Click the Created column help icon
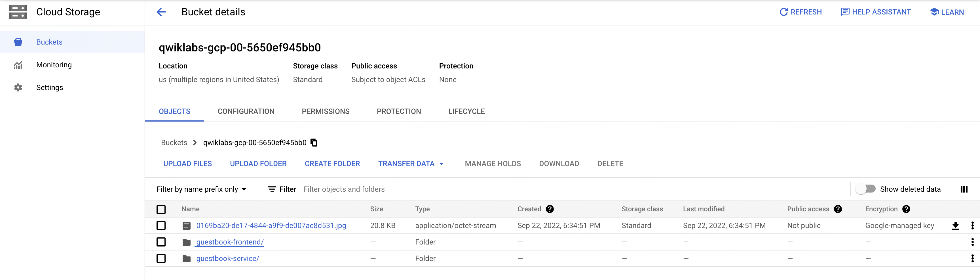The height and width of the screenshot is (280, 980). click(550, 209)
